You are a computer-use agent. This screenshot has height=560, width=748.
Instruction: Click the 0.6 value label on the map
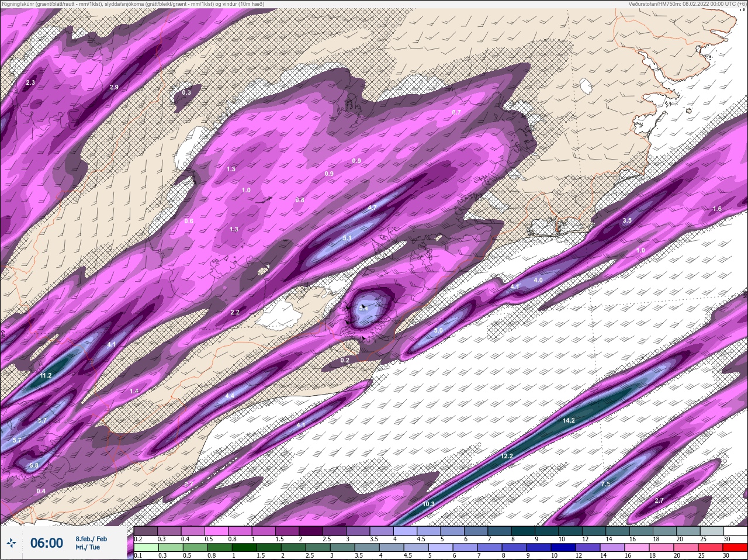[189, 222]
